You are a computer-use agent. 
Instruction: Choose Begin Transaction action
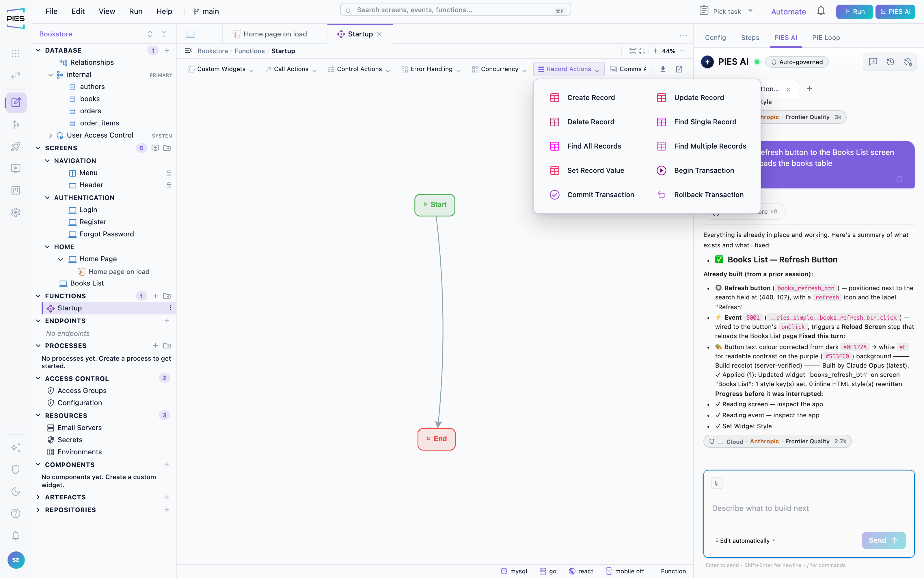[x=695, y=171]
